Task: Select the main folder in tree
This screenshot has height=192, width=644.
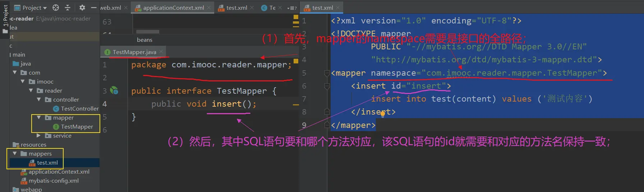Action: click(18, 54)
